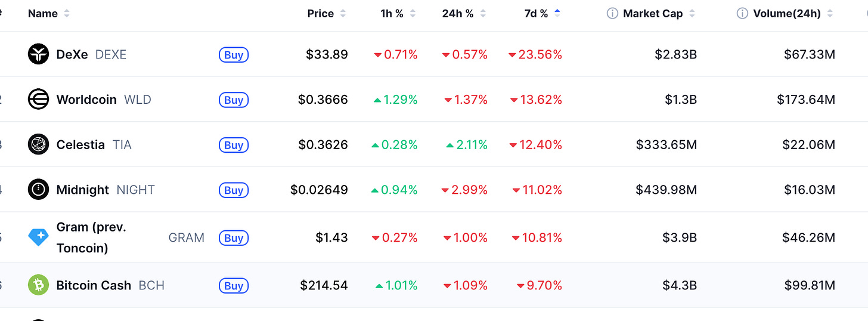Sort by 1h % column header
The image size is (868, 321).
[x=398, y=13]
